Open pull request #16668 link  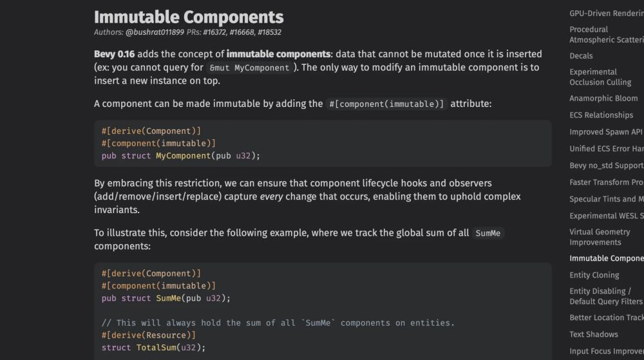click(242, 32)
